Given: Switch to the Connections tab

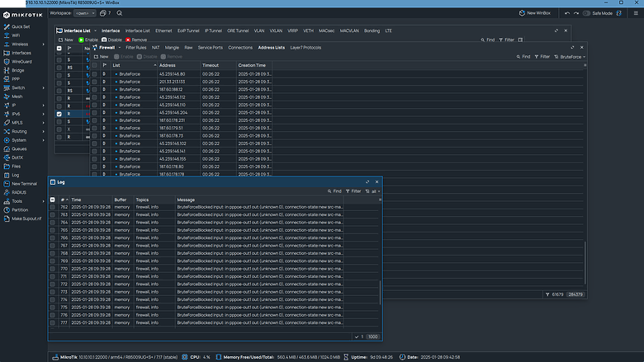Looking at the screenshot, I should click(240, 48).
